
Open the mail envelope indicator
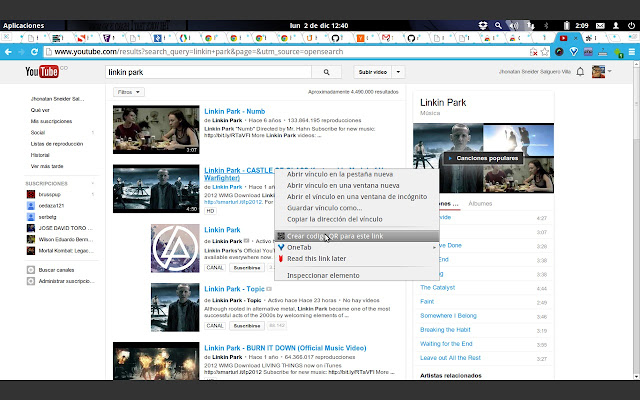(x=600, y=25)
